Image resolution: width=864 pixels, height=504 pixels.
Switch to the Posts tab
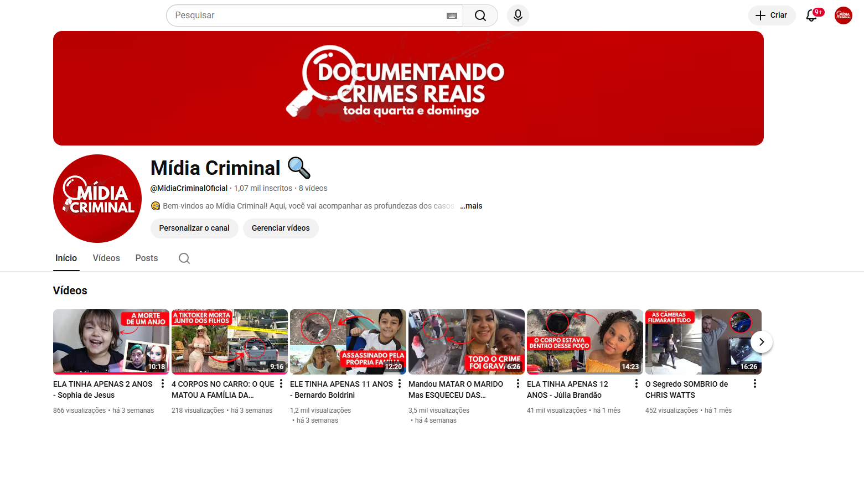147,258
